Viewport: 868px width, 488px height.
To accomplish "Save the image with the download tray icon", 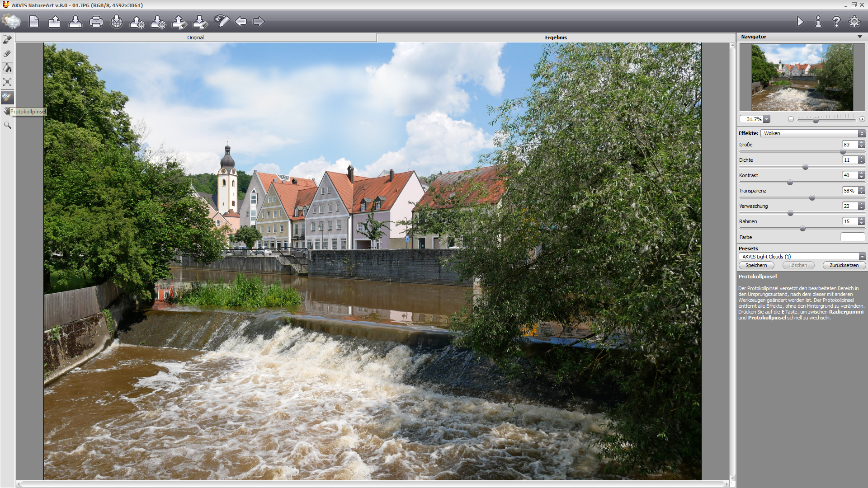I will click(75, 21).
